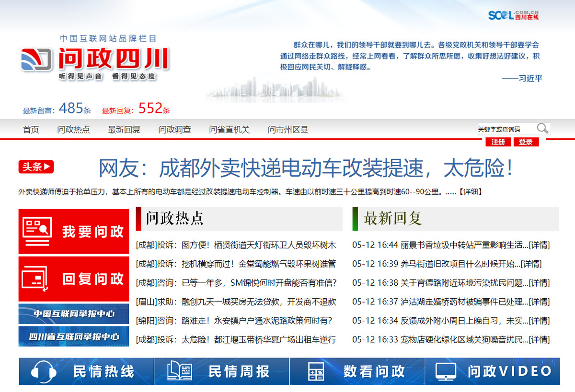The image size is (575, 392).
Task: Click the magnifying glass search icon
Action: [542, 128]
